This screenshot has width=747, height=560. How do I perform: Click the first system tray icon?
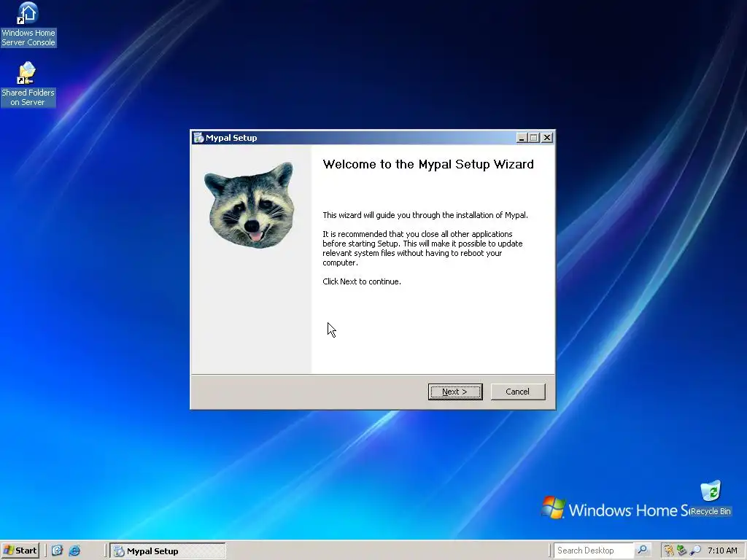tap(669, 551)
